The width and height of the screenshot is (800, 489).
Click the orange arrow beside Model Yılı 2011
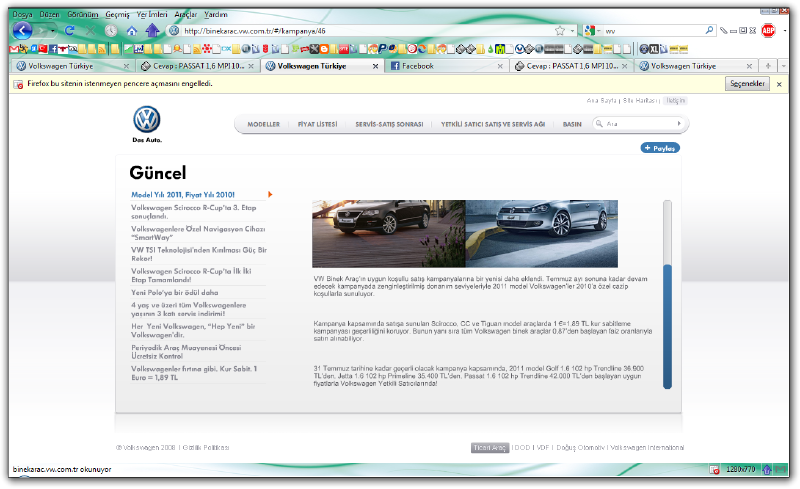click(270, 194)
